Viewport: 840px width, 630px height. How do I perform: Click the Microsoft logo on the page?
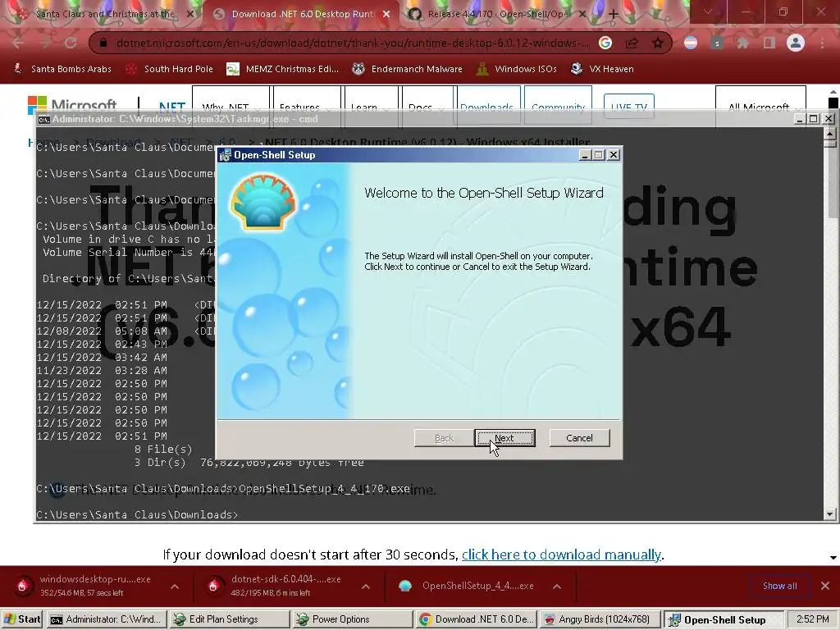(x=72, y=104)
